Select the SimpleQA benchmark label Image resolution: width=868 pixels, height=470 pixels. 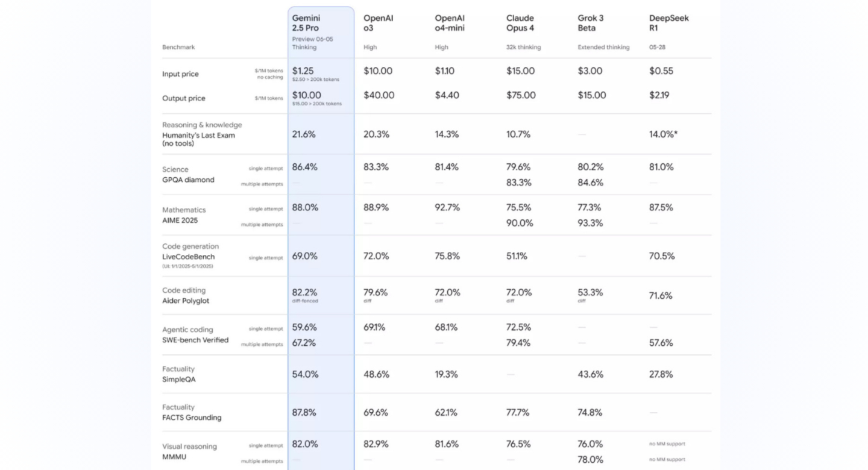[179, 380]
